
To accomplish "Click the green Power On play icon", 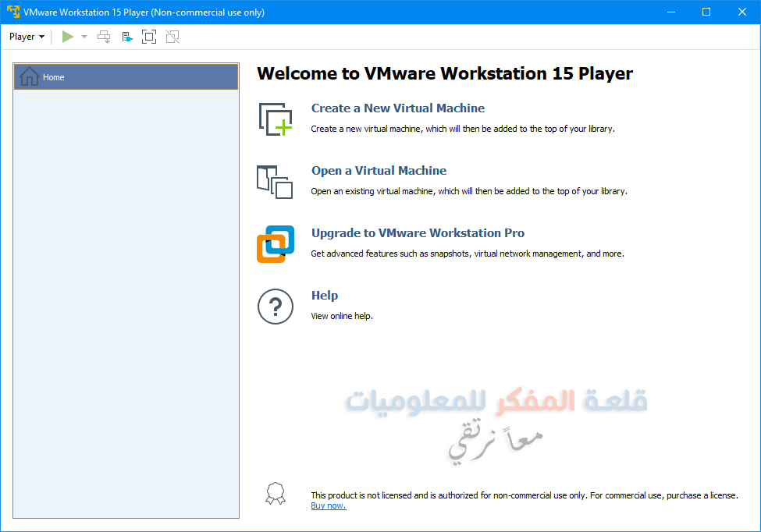I will pyautogui.click(x=67, y=37).
